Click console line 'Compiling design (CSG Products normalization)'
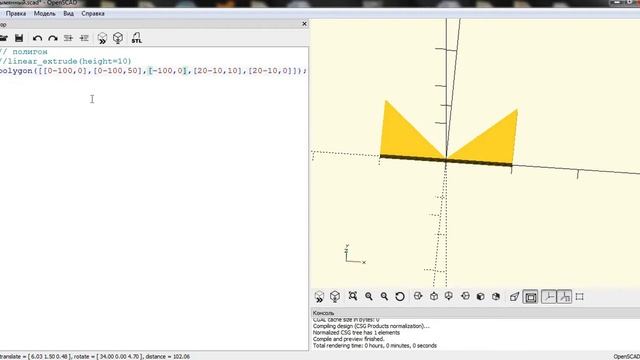 (x=371, y=326)
